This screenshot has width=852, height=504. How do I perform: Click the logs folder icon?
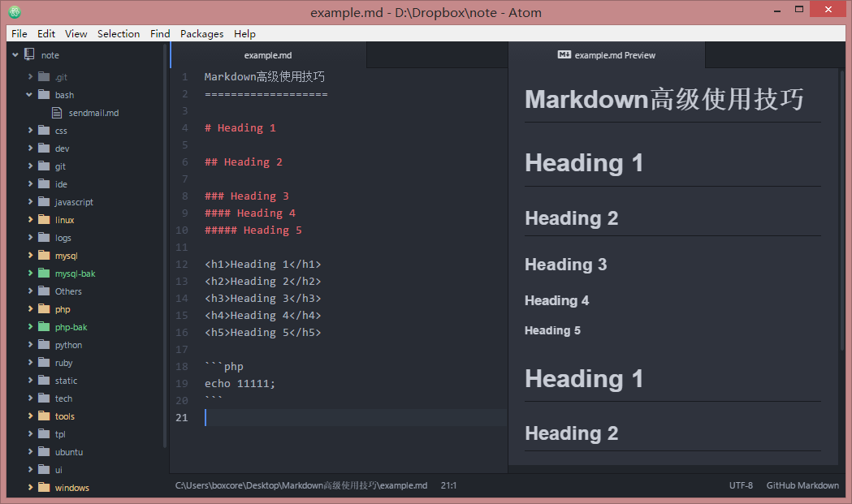[x=44, y=237]
